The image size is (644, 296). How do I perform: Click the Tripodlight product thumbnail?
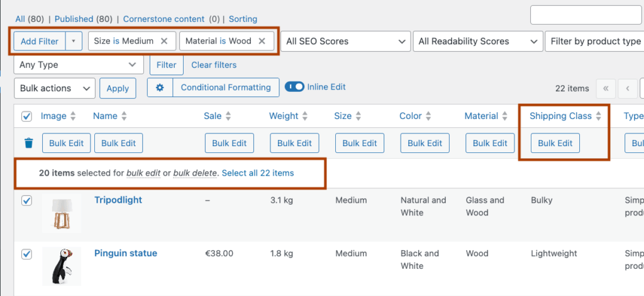62,213
